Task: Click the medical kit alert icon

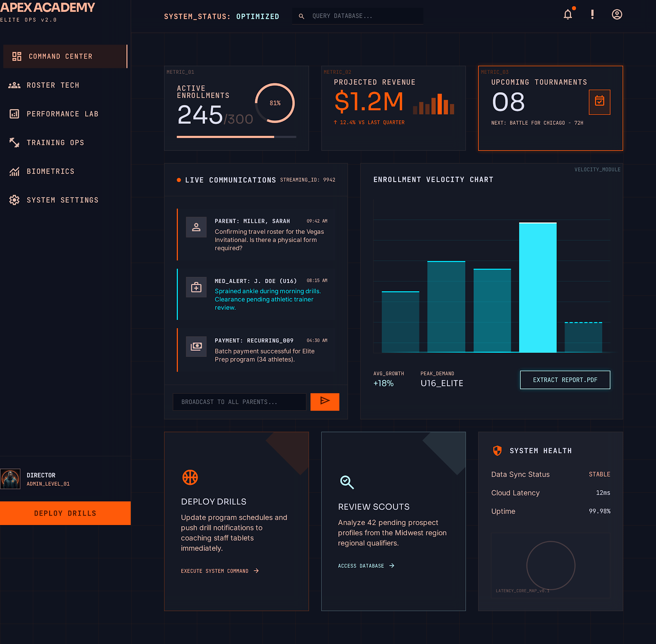Action: pos(196,287)
